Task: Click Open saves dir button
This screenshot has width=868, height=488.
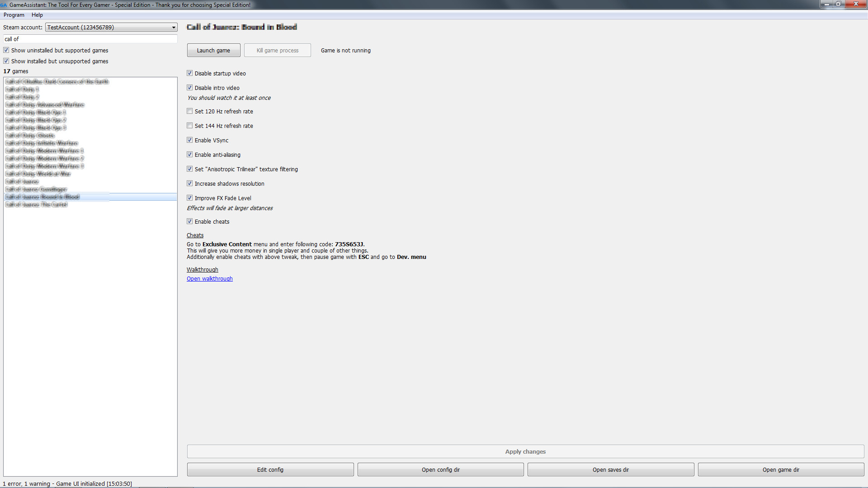Action: coord(610,469)
